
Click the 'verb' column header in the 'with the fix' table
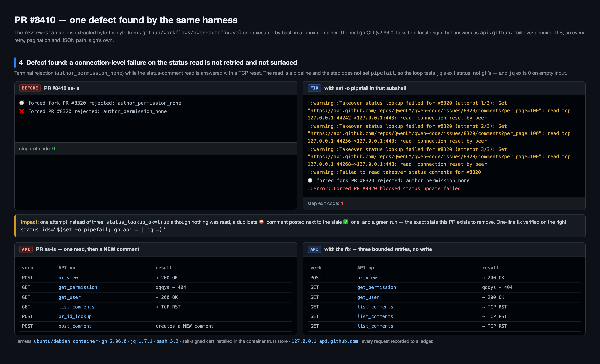click(316, 268)
